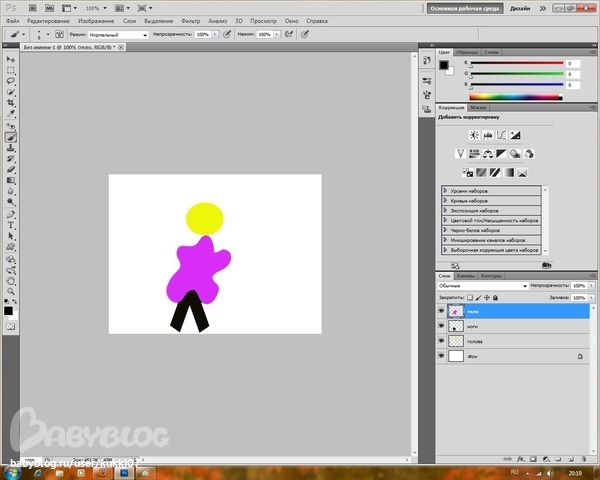Select the Rectangular Marquee tool
The height and width of the screenshot is (480, 600).
click(11, 71)
